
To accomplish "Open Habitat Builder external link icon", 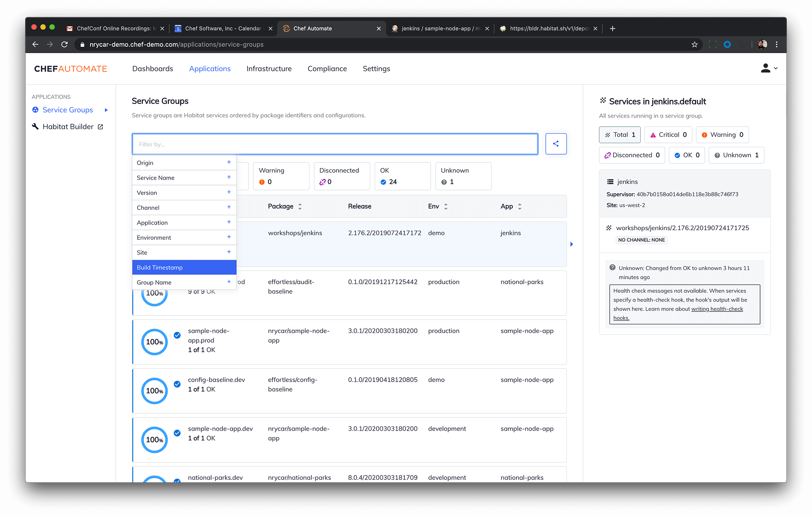I will (100, 127).
